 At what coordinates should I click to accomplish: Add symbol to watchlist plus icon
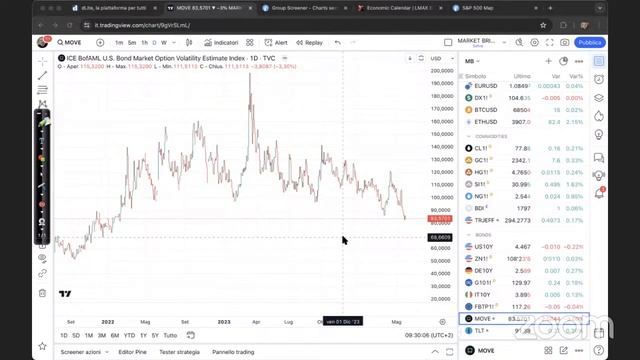(548, 61)
